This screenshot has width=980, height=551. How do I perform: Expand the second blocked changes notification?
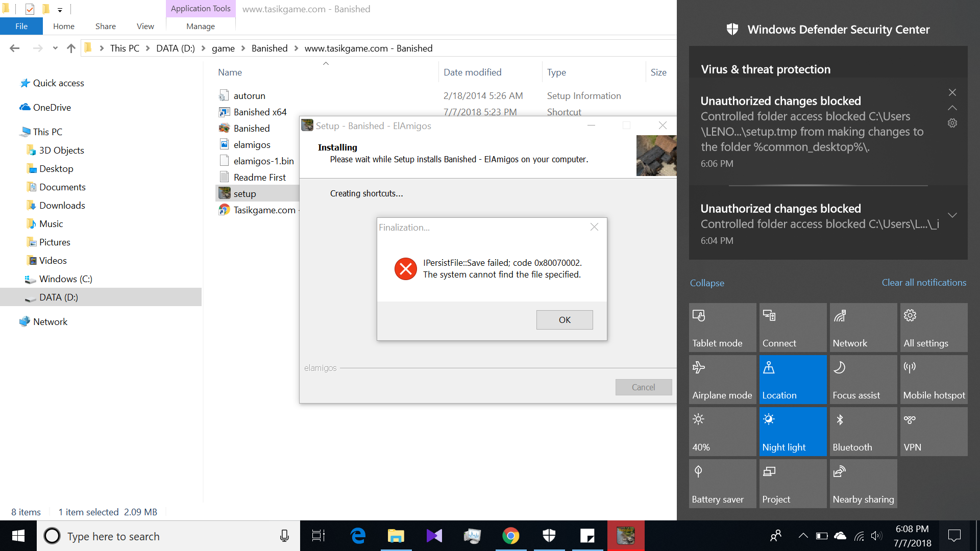pos(952,215)
